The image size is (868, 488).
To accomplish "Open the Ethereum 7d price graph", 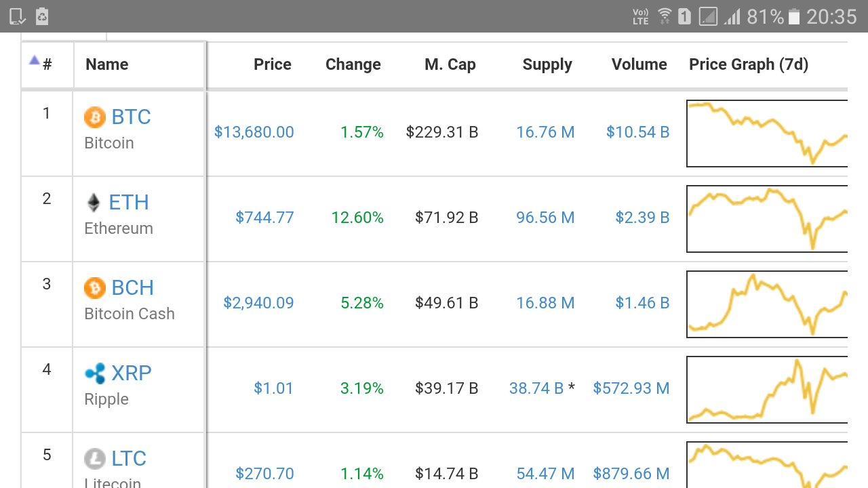I will tap(767, 219).
